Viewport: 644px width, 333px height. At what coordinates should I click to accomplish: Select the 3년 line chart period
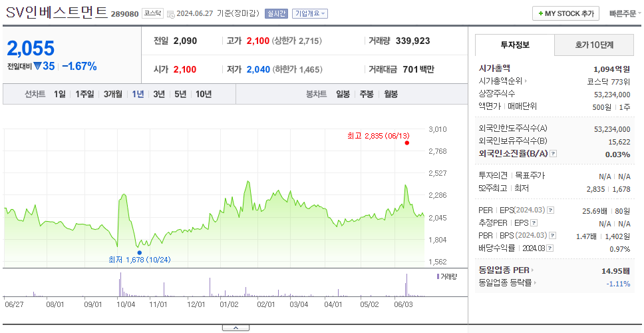159,94
